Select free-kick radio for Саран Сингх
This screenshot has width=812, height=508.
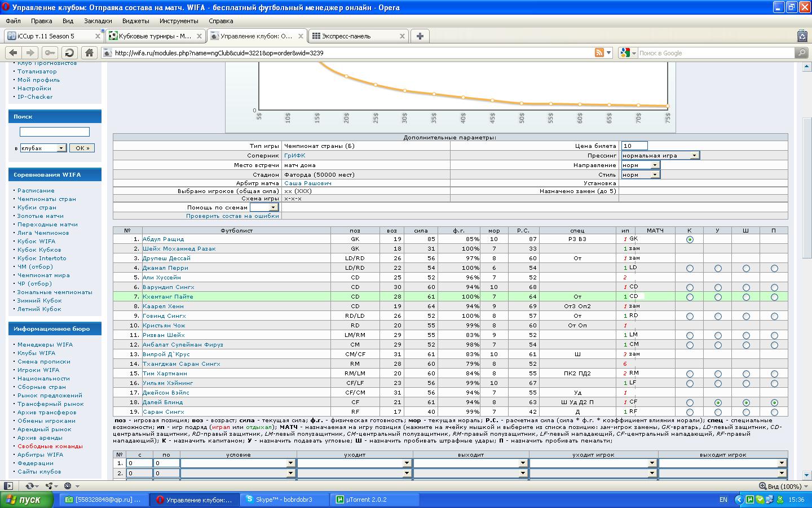(746, 412)
